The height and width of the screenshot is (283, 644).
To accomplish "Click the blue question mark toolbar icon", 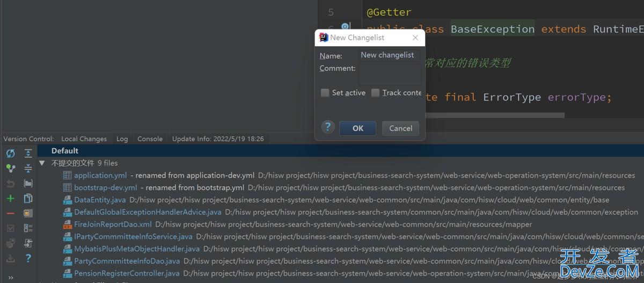I will pos(28,258).
